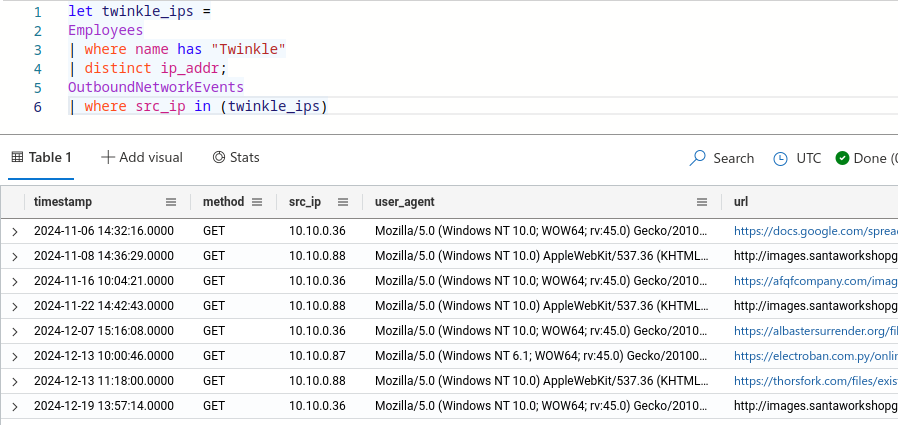Image resolution: width=898 pixels, height=425 pixels.
Task: Expand the 2024-12-19 13:57:14 row
Action: tap(15, 406)
